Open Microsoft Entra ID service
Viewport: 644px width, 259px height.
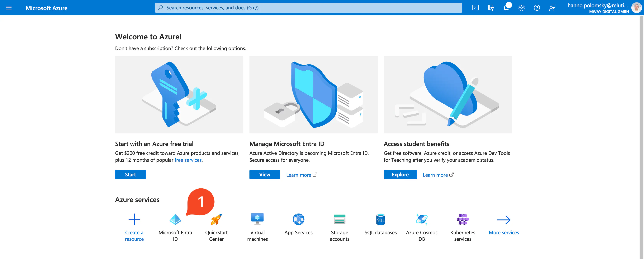coord(175,219)
